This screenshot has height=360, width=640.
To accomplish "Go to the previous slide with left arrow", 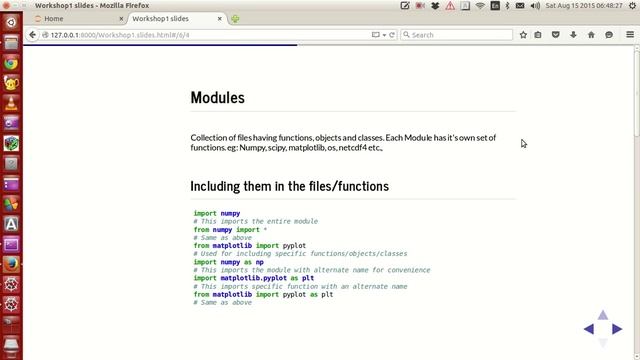I will click(589, 329).
